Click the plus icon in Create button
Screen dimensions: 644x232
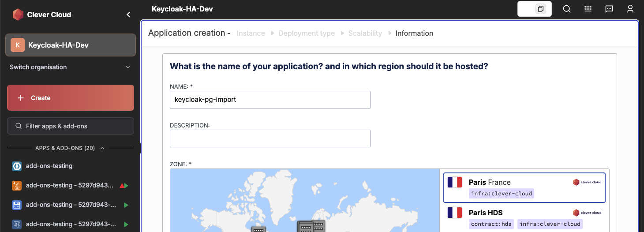coord(20,98)
